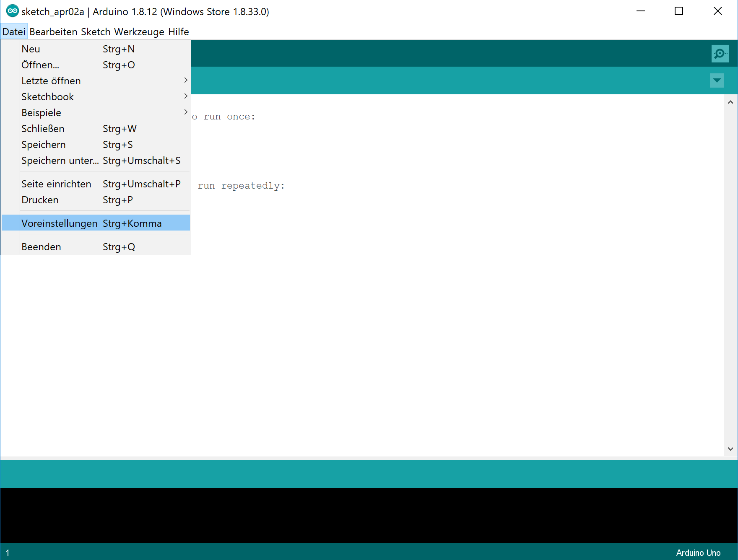Image resolution: width=738 pixels, height=560 pixels.
Task: Click Öffnen in the Datei menu
Action: pyautogui.click(x=40, y=65)
